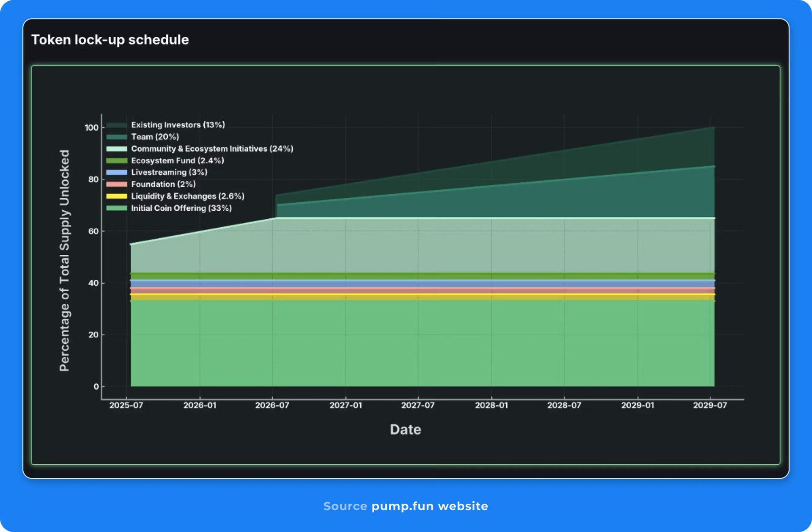Image resolution: width=812 pixels, height=532 pixels.
Task: Click the Date x-axis title
Action: click(x=405, y=429)
